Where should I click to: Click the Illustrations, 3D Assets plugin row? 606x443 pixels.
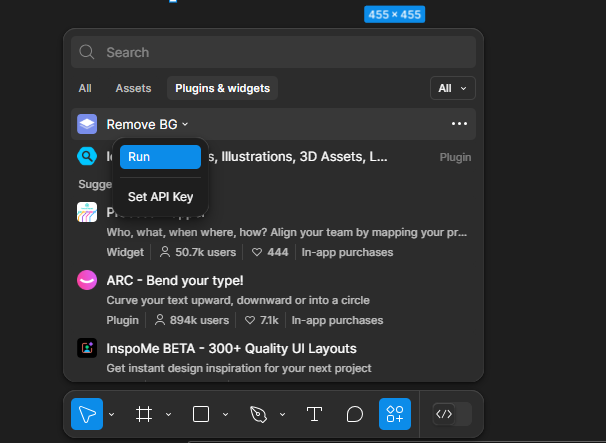(x=273, y=157)
